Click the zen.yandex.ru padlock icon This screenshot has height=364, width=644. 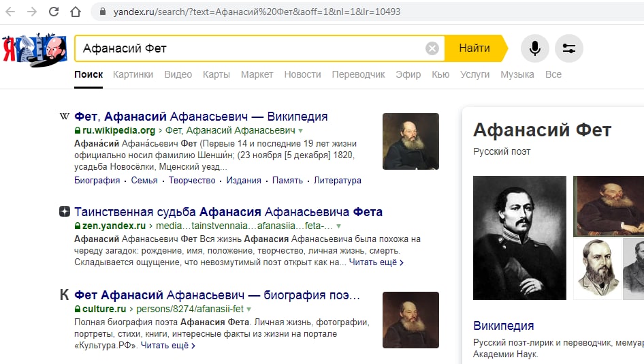tap(77, 226)
